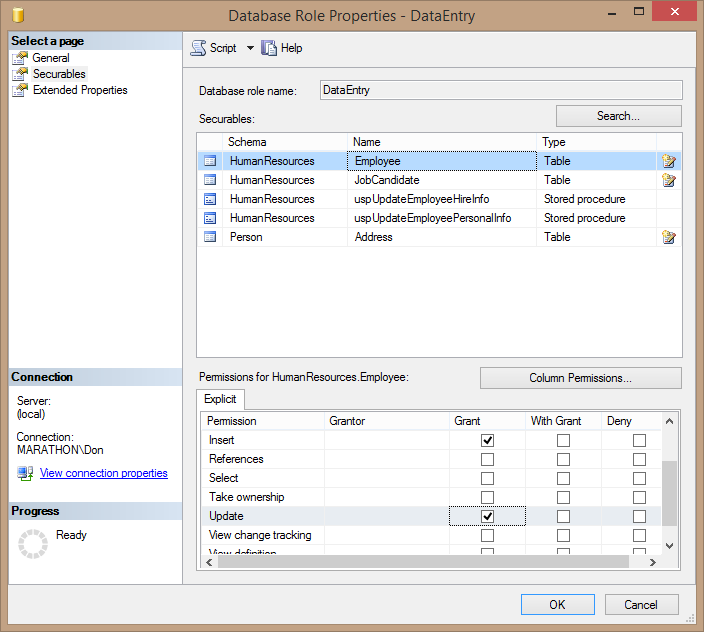
Task: Uncheck the Grant checkbox for Insert
Action: pyautogui.click(x=487, y=440)
